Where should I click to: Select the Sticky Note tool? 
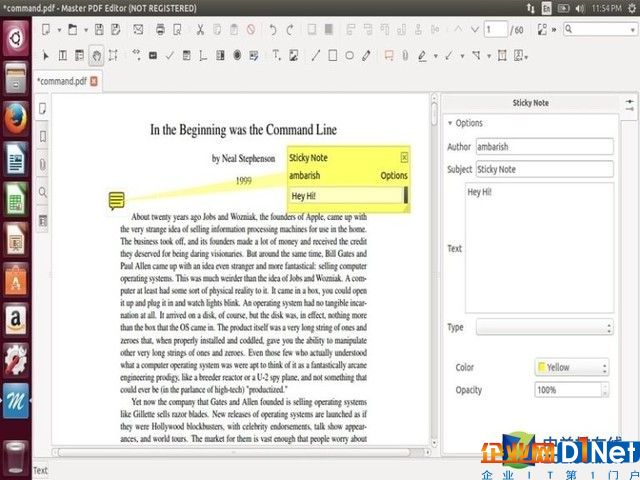coord(389,55)
